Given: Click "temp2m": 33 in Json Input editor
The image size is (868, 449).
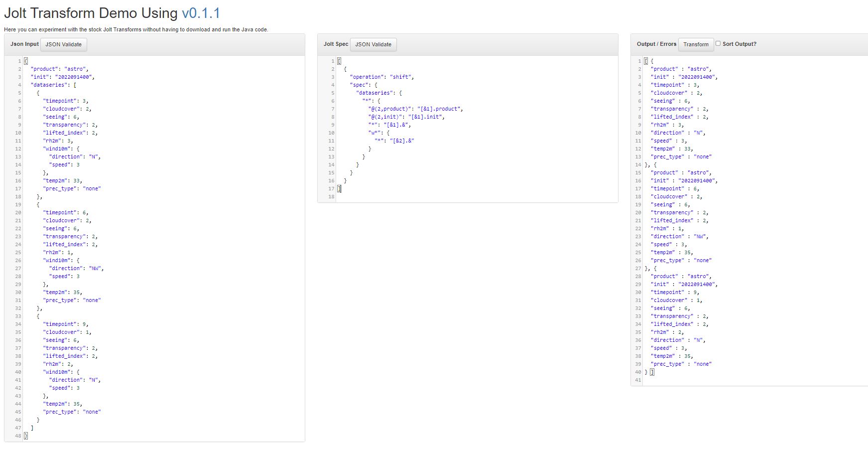Looking at the screenshot, I should pyautogui.click(x=63, y=180).
